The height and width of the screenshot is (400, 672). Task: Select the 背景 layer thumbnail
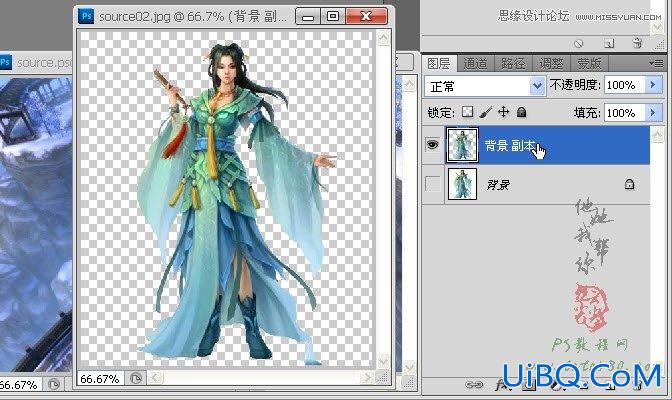(462, 184)
